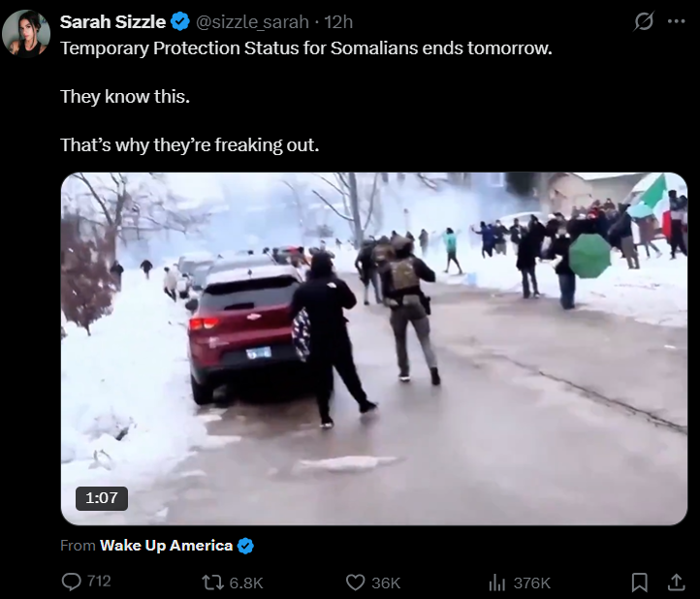Click Wake Up America's verified badge
Viewport: 700px width, 599px height.
[245, 546]
